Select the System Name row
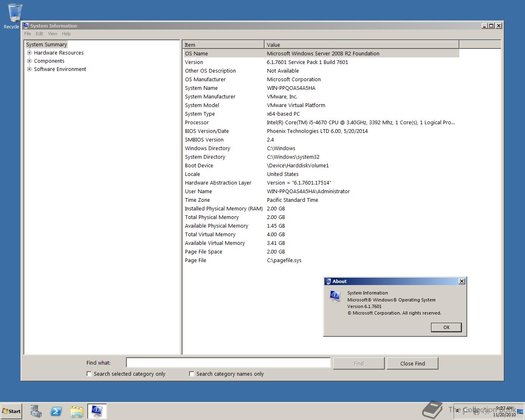The image size is (525, 420). [321, 88]
